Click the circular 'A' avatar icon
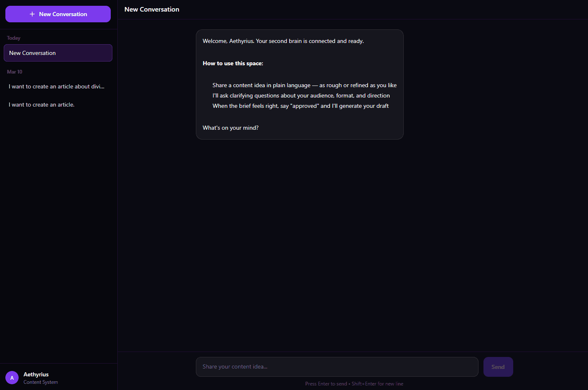This screenshot has height=390, width=588. click(12, 378)
